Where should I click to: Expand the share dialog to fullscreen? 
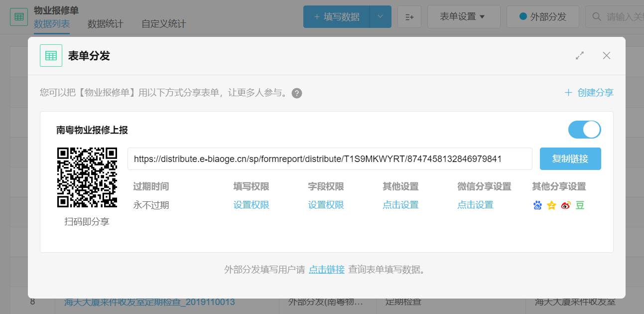click(580, 56)
